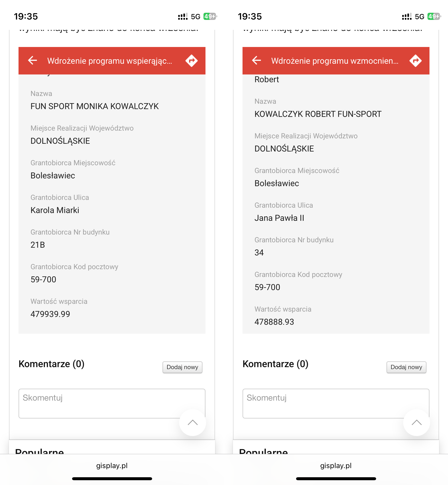
Task: Click the 'Wdrożenie programu wspierając...' header title
Action: (110, 61)
